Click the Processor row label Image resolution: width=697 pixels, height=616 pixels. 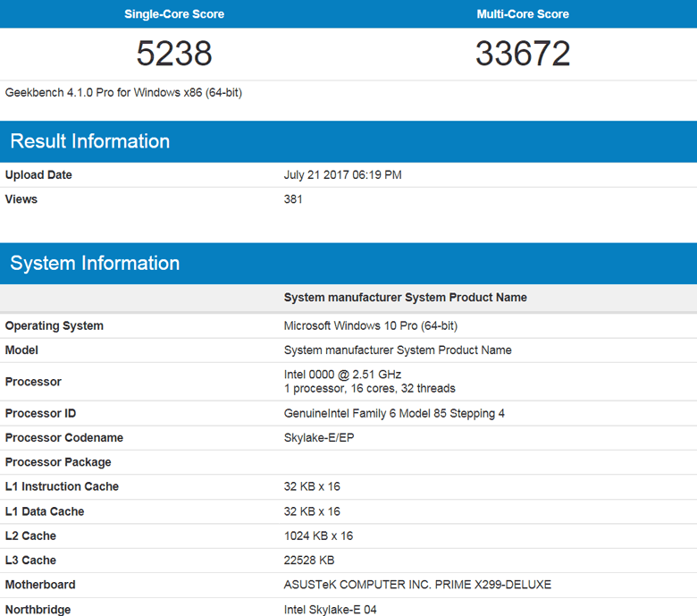coord(33,382)
